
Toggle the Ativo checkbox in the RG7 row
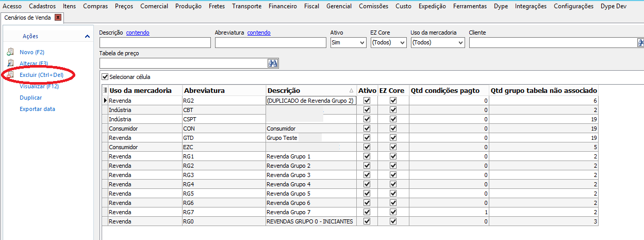tap(367, 212)
